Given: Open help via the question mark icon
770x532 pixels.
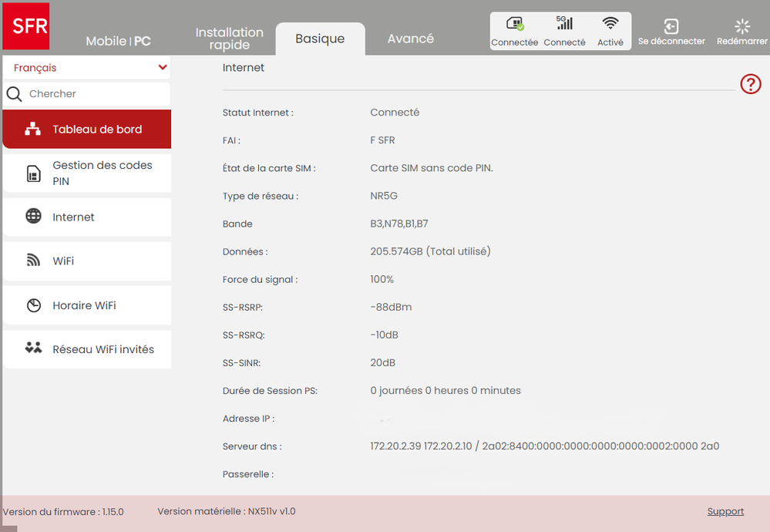Looking at the screenshot, I should click(x=750, y=84).
